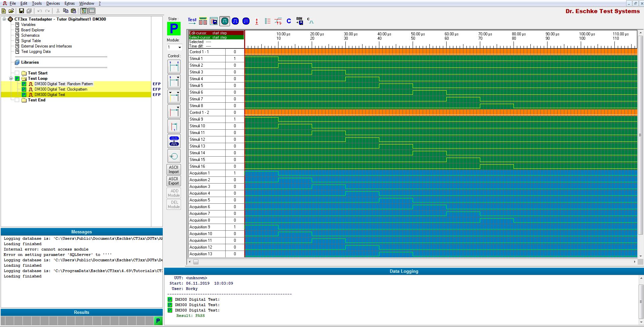Open the Module number dropdown
The height and width of the screenshot is (327, 644).
click(x=179, y=47)
